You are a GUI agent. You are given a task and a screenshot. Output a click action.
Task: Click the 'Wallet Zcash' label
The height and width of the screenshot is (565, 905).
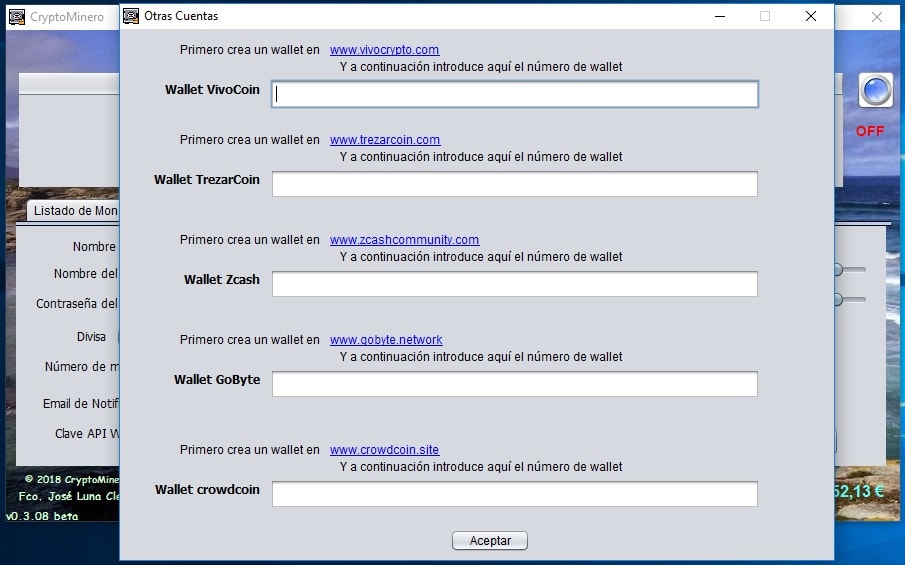tap(222, 280)
